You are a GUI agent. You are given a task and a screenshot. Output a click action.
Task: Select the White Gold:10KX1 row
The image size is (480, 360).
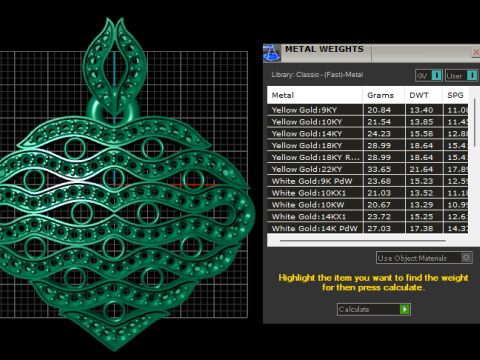(368, 193)
